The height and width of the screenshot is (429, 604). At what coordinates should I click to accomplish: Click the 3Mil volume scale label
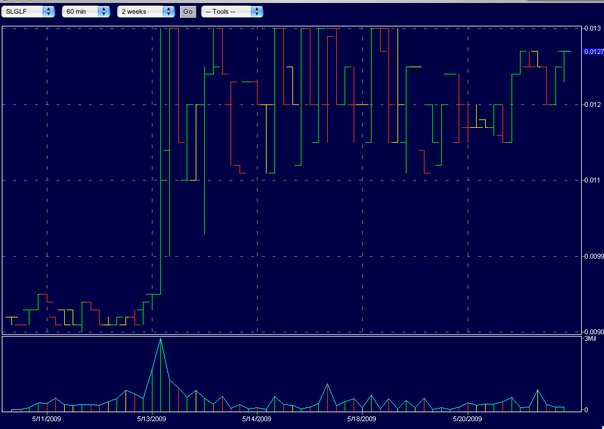click(x=590, y=342)
